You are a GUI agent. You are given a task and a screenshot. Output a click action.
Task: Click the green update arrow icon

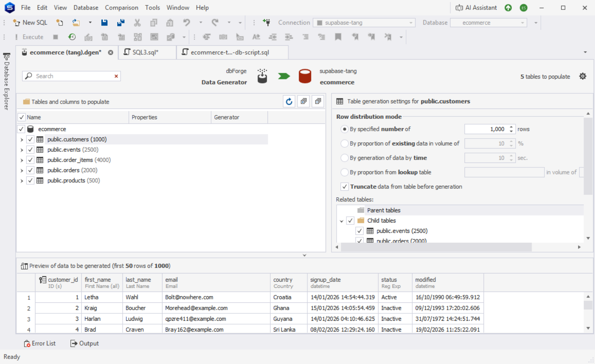[x=508, y=8]
